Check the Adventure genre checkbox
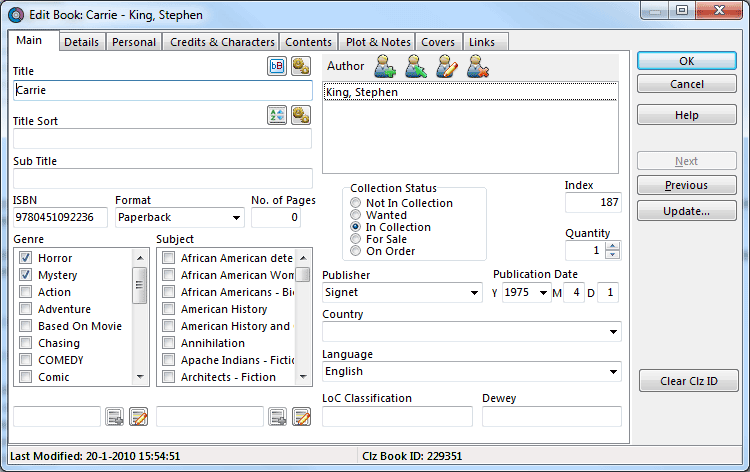The width and height of the screenshot is (750, 472). 26,309
